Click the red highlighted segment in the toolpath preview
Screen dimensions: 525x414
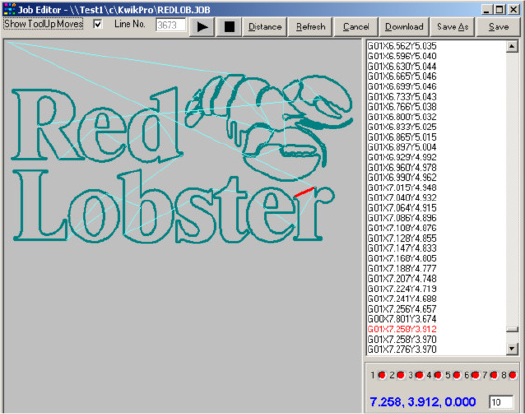coord(304,192)
